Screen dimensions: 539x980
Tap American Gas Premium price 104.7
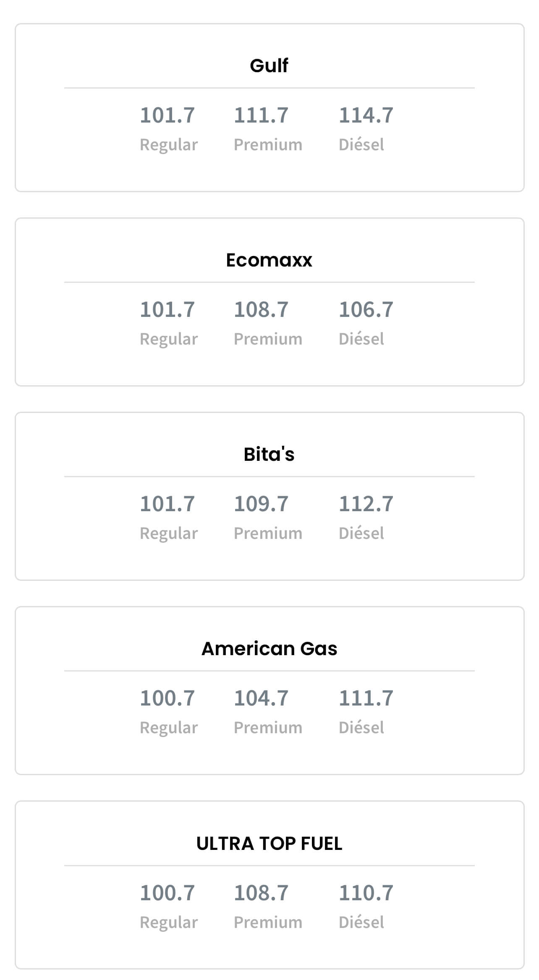pyautogui.click(x=261, y=698)
